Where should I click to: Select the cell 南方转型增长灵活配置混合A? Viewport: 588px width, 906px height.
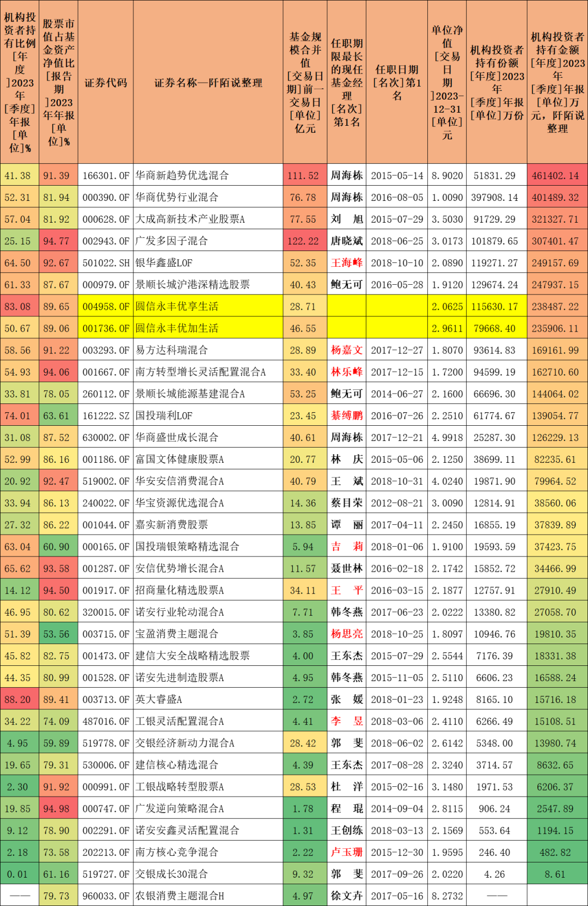(208, 372)
